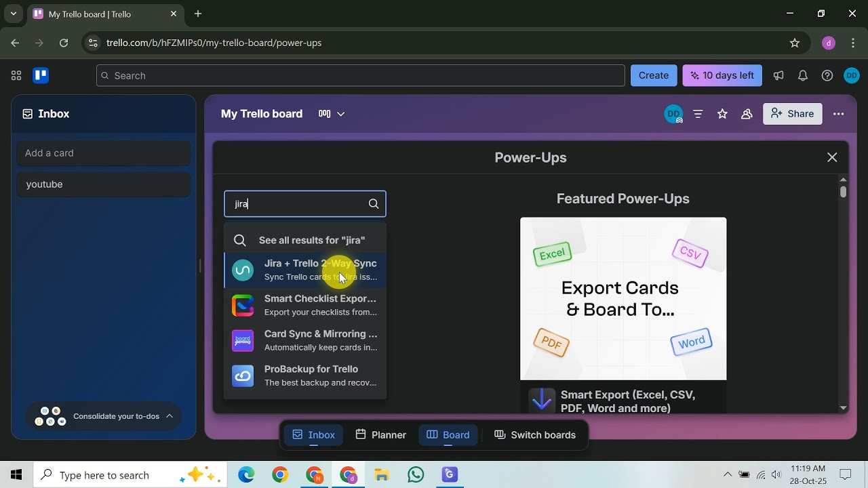Screen dimensions: 868x488
Task: View site information icon in address bar
Action: click(x=94, y=43)
